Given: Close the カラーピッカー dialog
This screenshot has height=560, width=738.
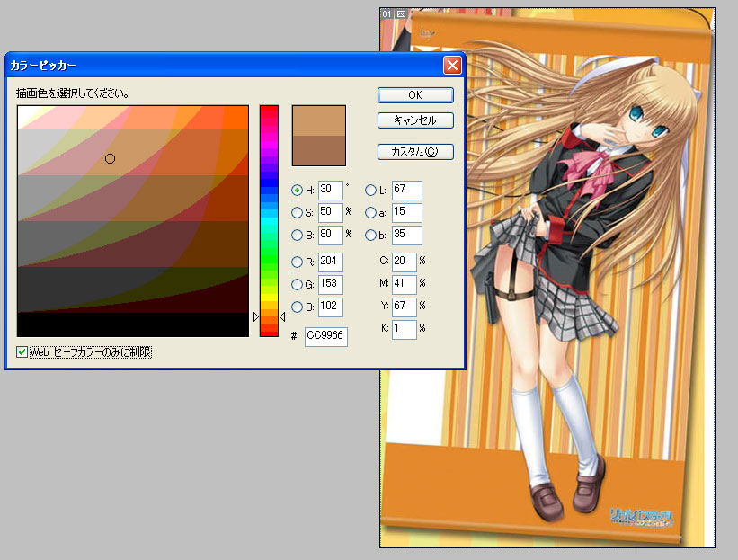Looking at the screenshot, I should pyautogui.click(x=452, y=65).
